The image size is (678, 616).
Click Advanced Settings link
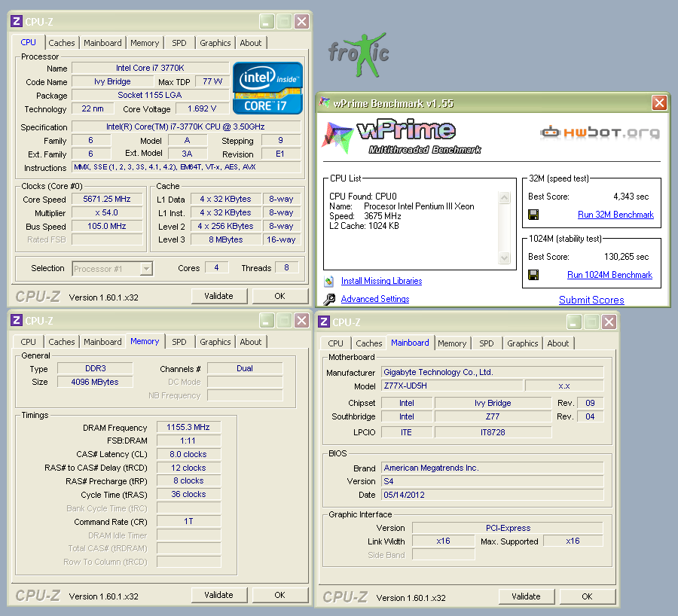375,299
